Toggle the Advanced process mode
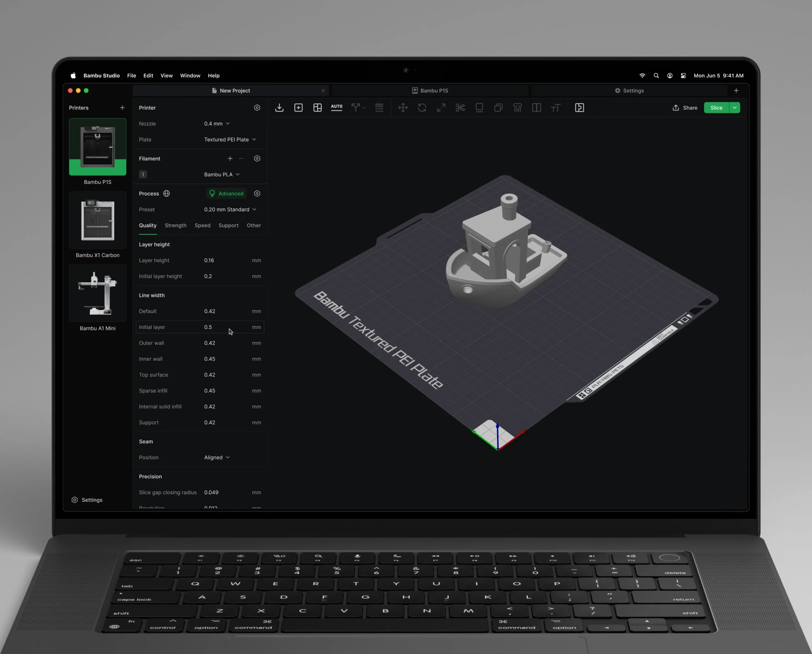This screenshot has width=812, height=654. [226, 194]
